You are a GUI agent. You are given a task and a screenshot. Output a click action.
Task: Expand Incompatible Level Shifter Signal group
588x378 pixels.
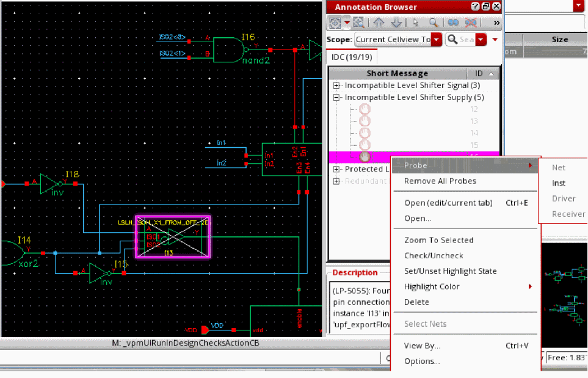[336, 86]
